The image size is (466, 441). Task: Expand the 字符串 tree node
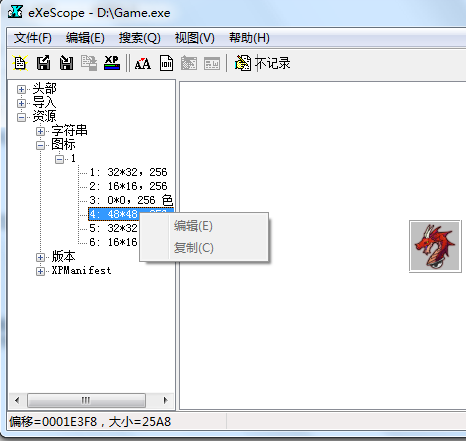pos(40,131)
